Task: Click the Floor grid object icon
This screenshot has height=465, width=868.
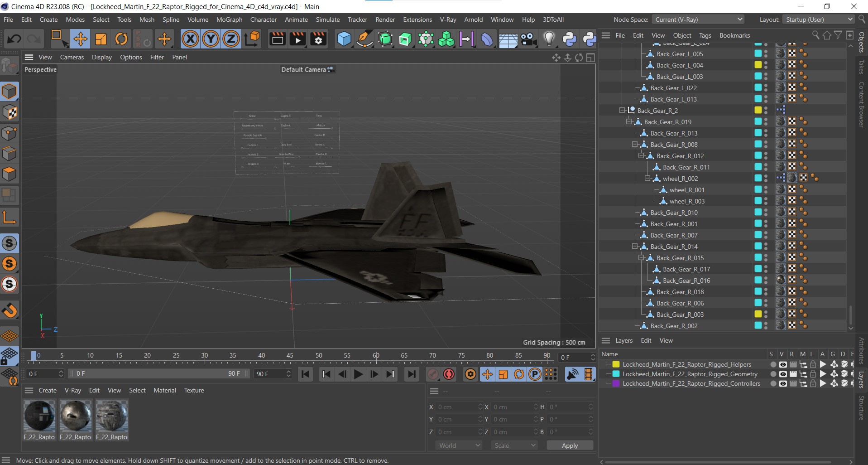Action: click(508, 39)
